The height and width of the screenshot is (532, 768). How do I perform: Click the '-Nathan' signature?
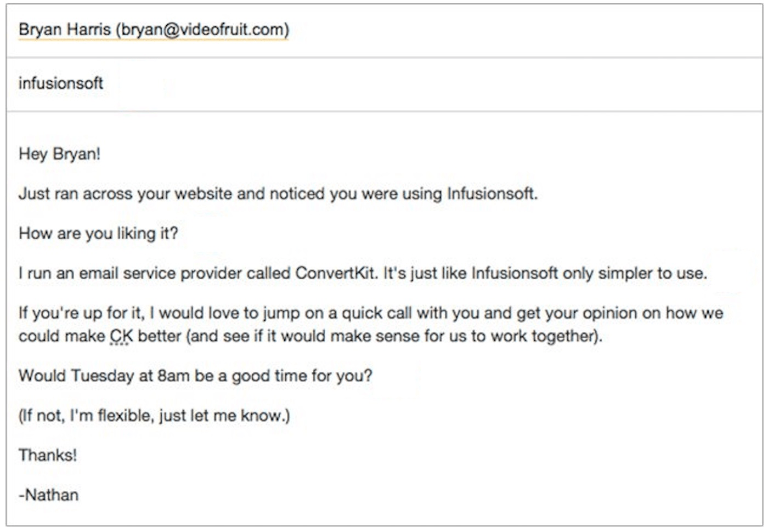48,495
